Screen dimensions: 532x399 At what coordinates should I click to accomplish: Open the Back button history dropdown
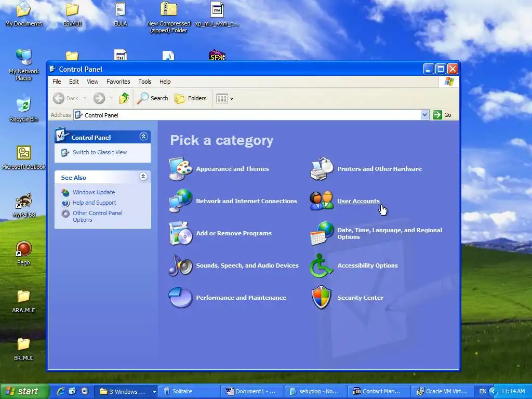coord(85,98)
